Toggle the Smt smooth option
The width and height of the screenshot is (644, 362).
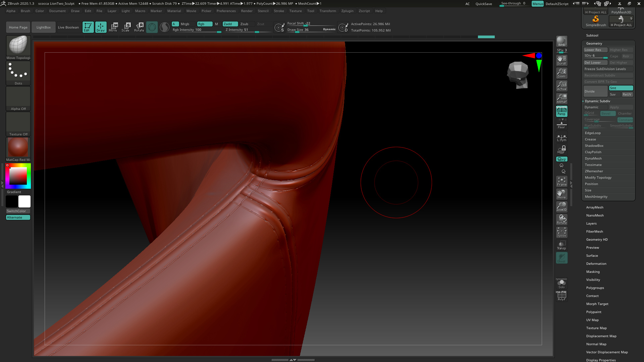click(621, 88)
